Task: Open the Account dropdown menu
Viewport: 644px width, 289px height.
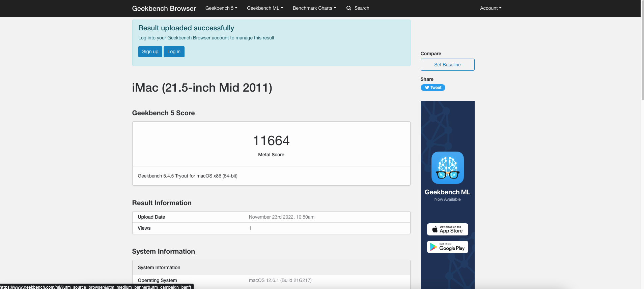Action: [x=491, y=8]
